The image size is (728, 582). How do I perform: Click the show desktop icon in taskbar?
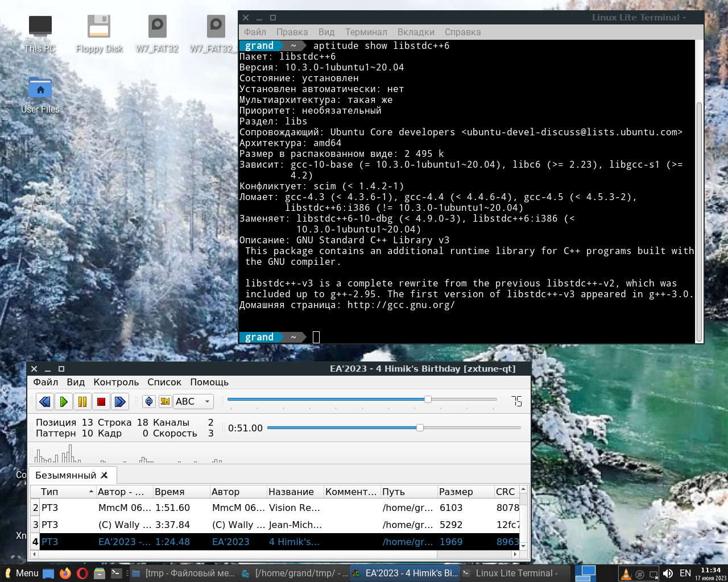48,573
